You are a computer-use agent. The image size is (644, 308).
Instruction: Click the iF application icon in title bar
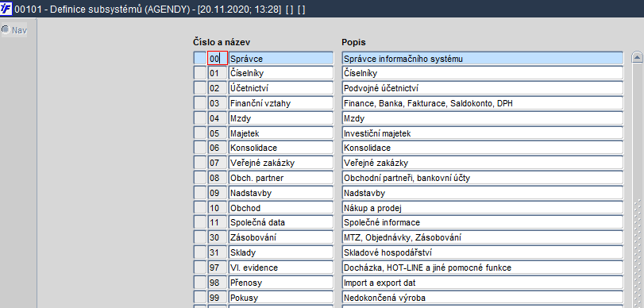click(x=6, y=8)
